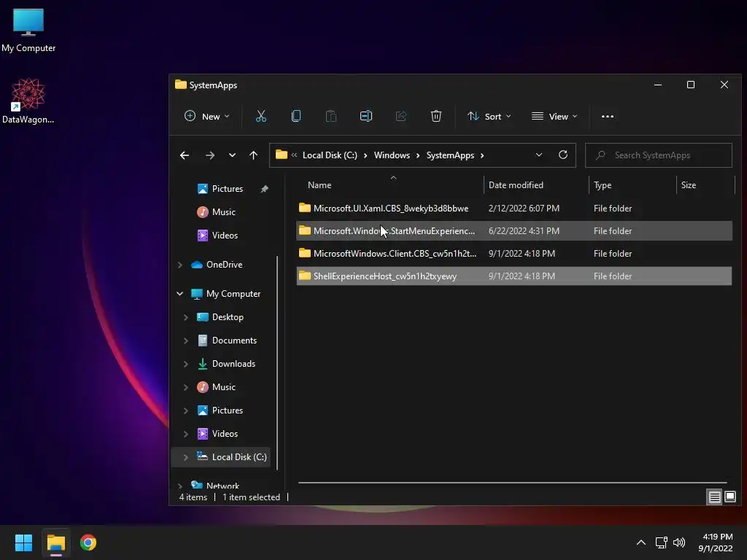Open DataWagon desktop shortcut

[28, 101]
